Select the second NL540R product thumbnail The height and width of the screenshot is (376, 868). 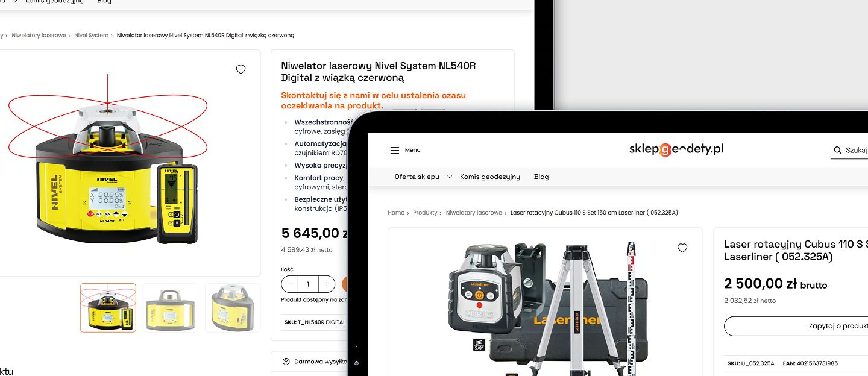click(171, 307)
